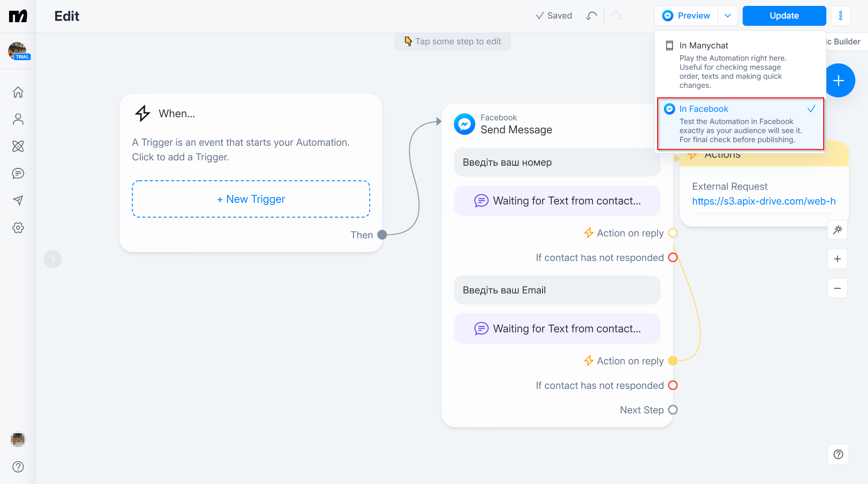Click the blue plus add step button
Screen dimensions: 868x484
coord(839,81)
